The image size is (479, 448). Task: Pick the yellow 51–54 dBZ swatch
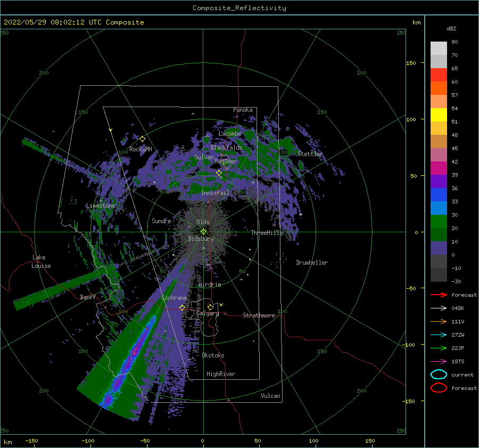439,115
